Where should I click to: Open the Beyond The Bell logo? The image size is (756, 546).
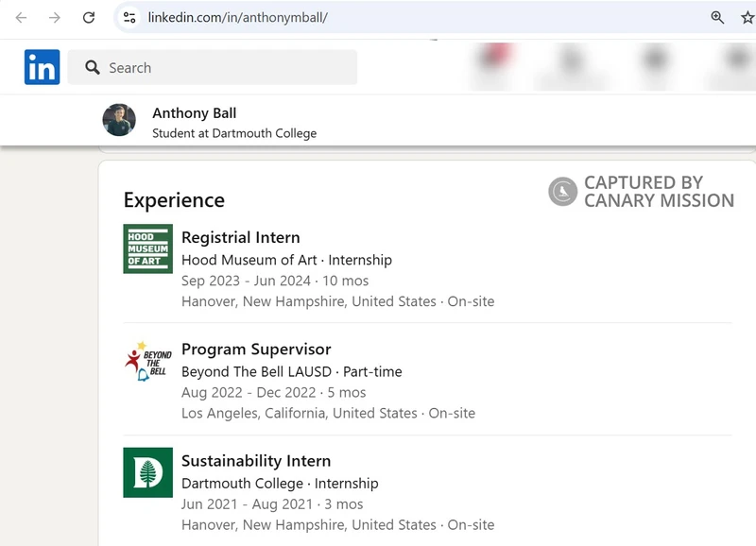click(x=148, y=361)
